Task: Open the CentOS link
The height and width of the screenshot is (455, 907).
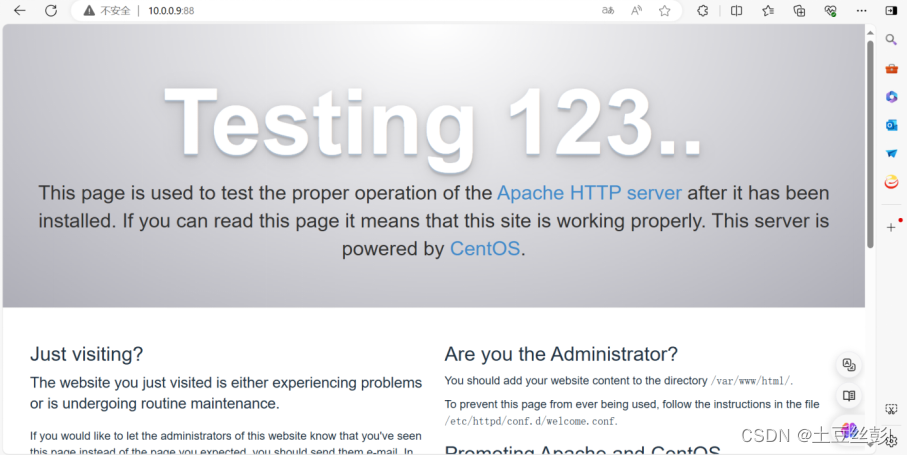Action: click(x=485, y=249)
